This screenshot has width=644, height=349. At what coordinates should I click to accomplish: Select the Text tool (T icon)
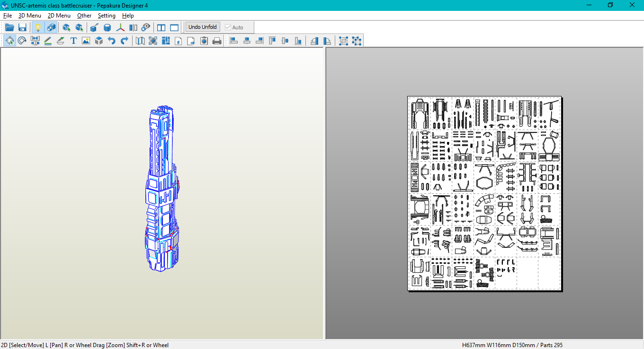(73, 41)
